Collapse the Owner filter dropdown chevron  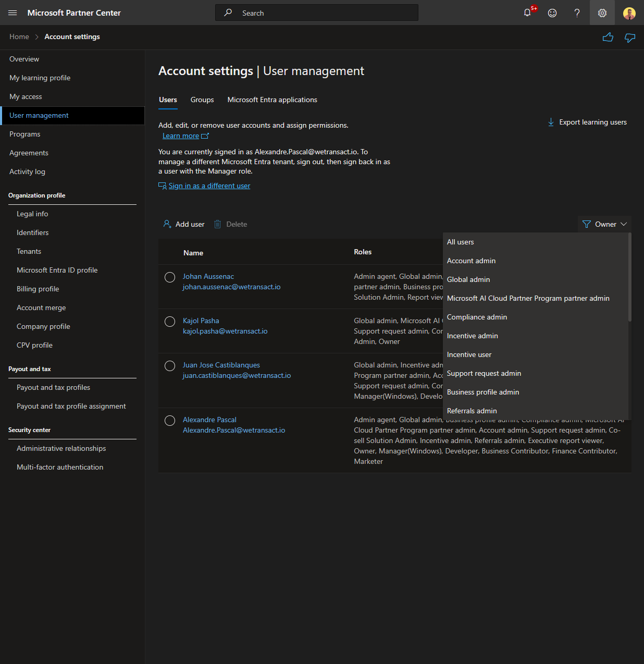coord(624,224)
